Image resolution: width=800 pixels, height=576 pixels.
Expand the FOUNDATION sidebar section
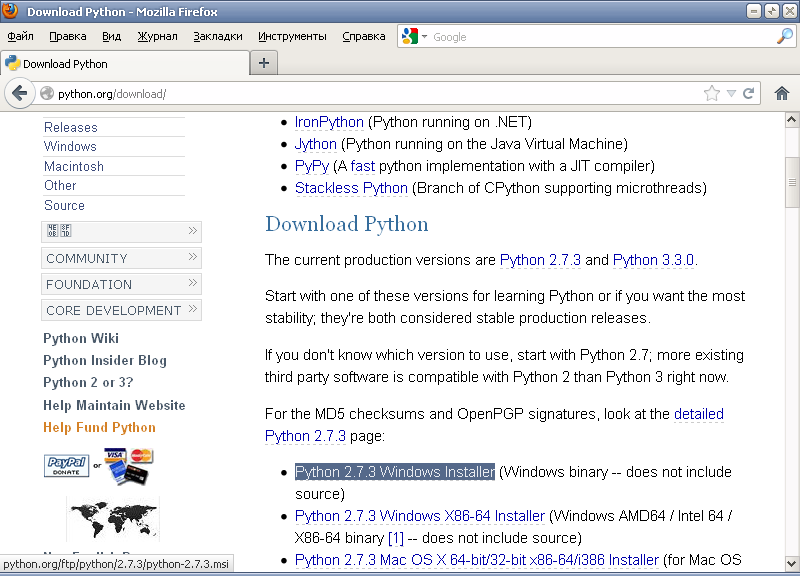coord(121,284)
